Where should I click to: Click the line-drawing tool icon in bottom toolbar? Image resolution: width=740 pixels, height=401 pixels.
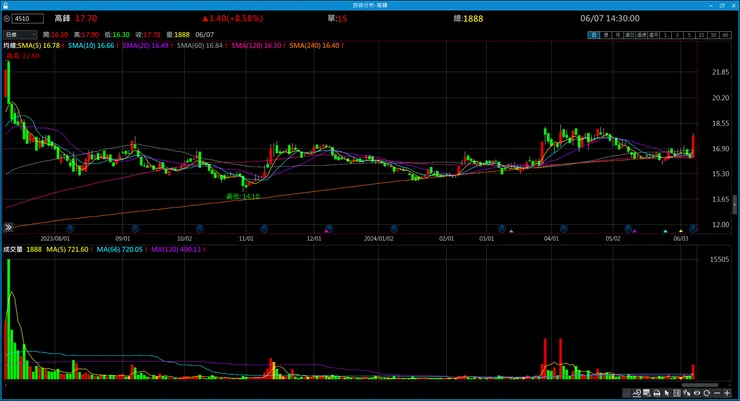(637, 393)
